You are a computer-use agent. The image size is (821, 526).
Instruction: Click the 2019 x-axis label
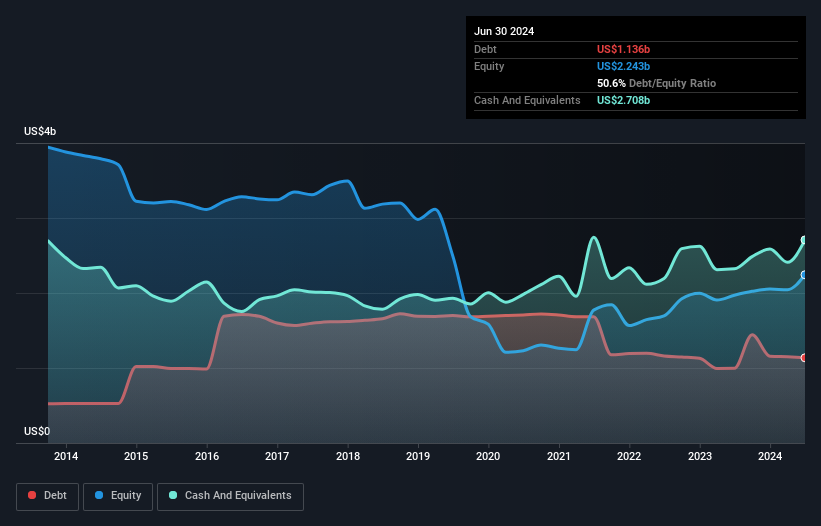(x=418, y=456)
